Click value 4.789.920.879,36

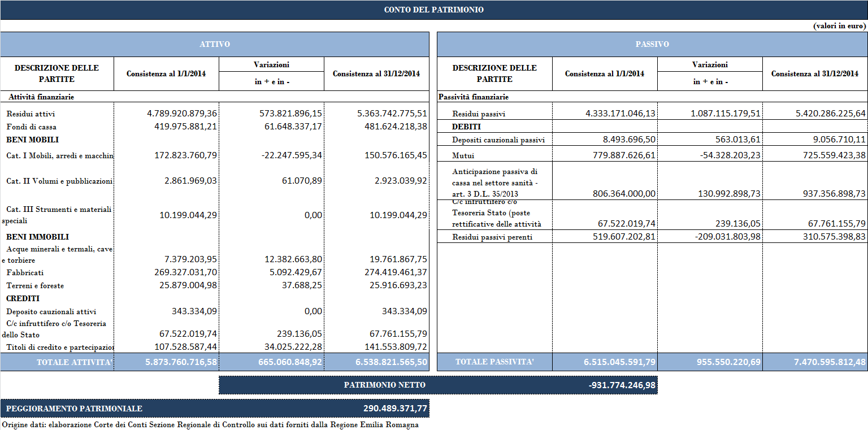click(182, 114)
